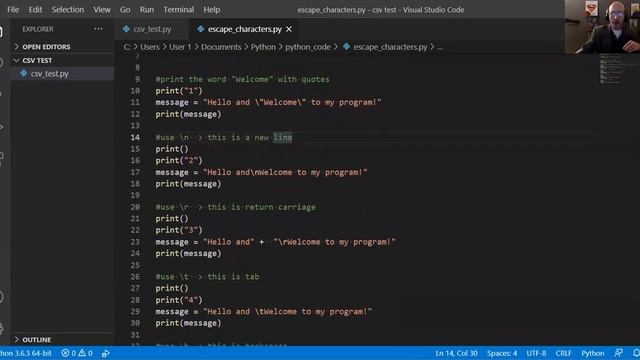Close the escape_characters.py tab
The width and height of the screenshot is (640, 360).
(289, 29)
